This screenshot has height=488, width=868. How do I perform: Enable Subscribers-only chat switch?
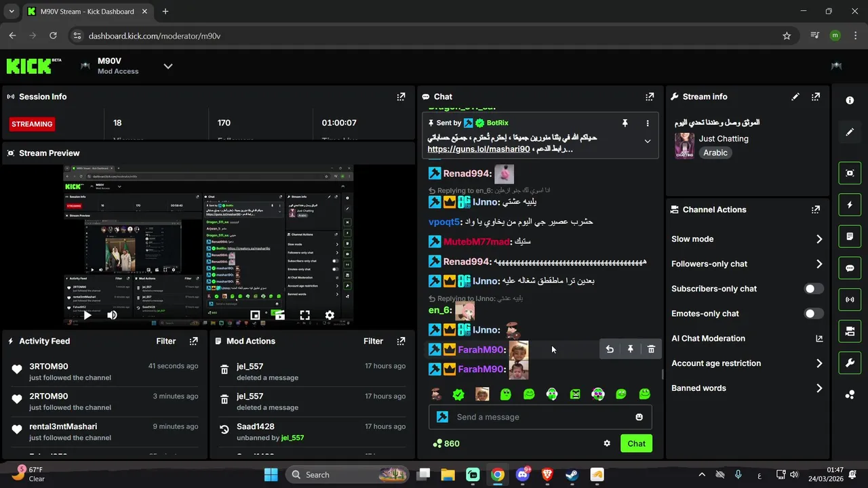click(814, 289)
